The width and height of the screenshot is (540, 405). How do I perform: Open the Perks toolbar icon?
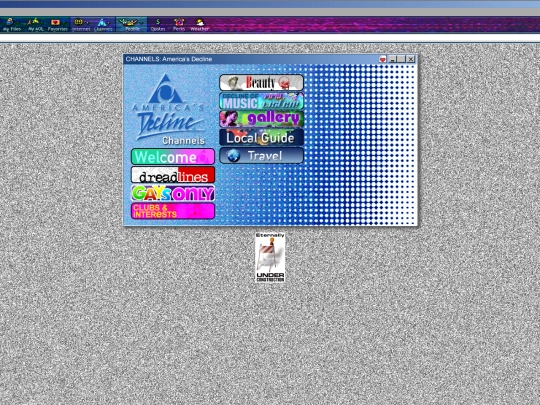(x=179, y=24)
